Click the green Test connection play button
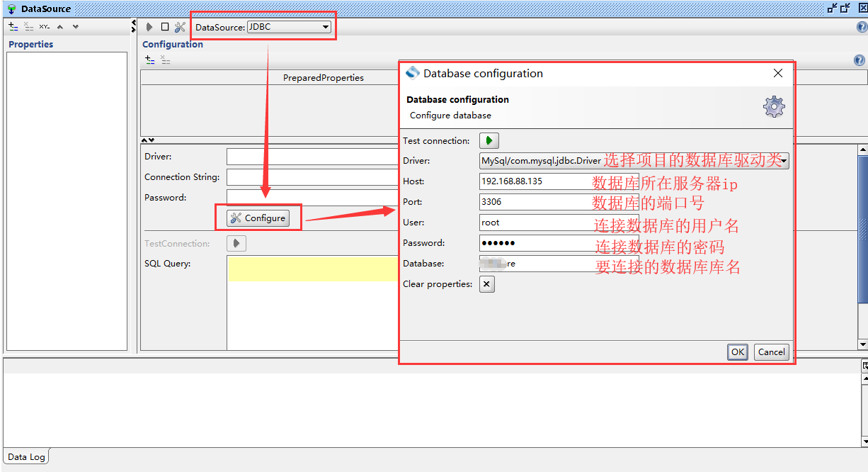Image resolution: width=868 pixels, height=472 pixels. 489,140
